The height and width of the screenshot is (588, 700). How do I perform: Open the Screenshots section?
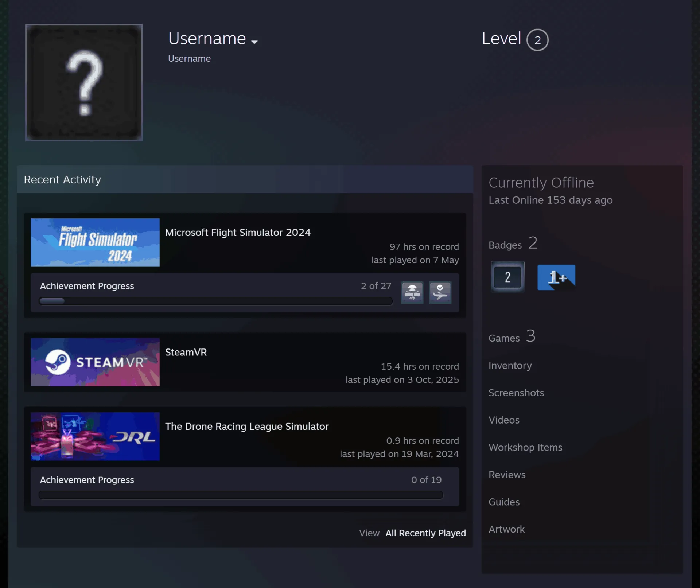pyautogui.click(x=516, y=393)
